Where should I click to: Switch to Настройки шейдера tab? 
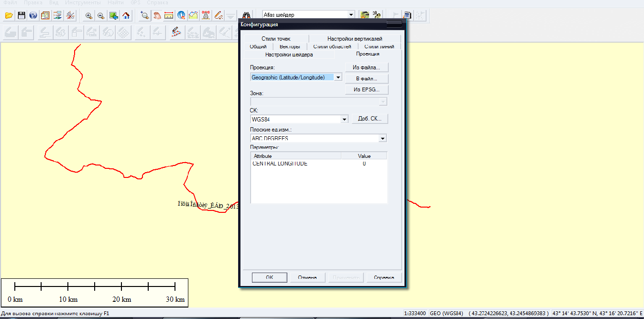(x=289, y=55)
